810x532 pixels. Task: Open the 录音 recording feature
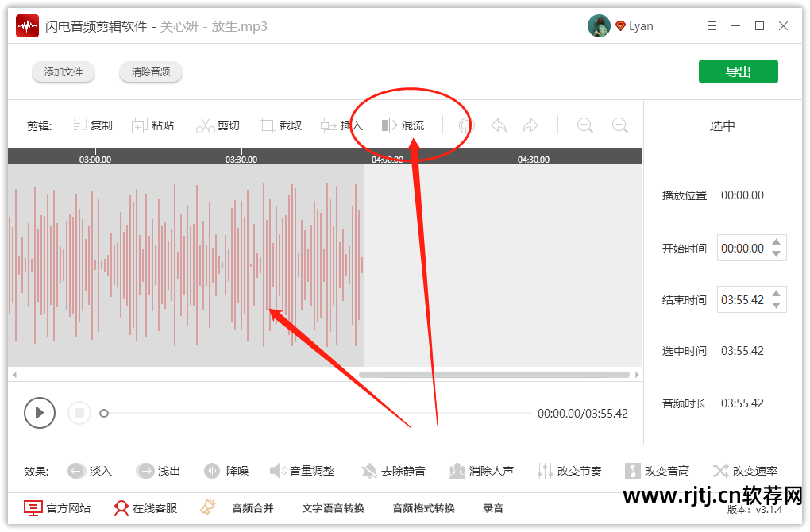493,507
